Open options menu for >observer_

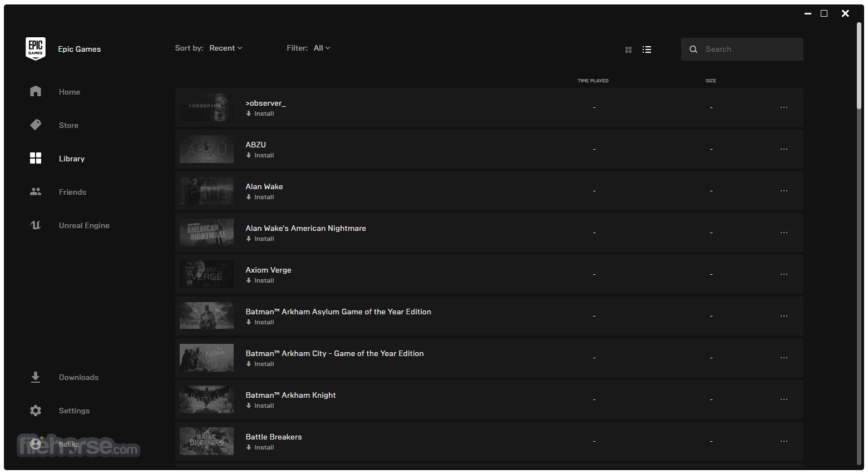784,107
